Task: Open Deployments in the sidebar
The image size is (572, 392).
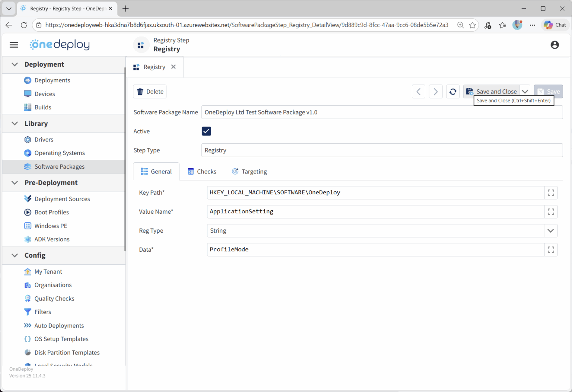Action: [x=52, y=80]
